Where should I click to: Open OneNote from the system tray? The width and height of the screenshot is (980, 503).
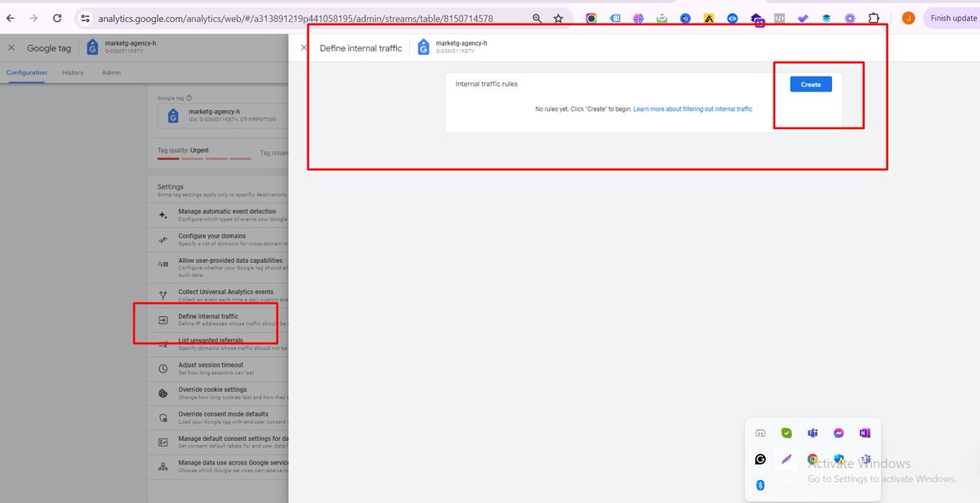[865, 434]
